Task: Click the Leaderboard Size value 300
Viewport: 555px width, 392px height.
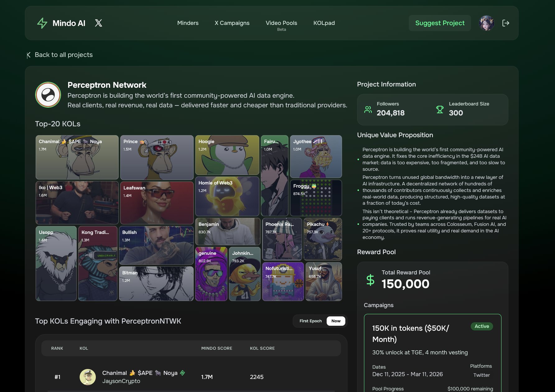Action: coord(456,113)
